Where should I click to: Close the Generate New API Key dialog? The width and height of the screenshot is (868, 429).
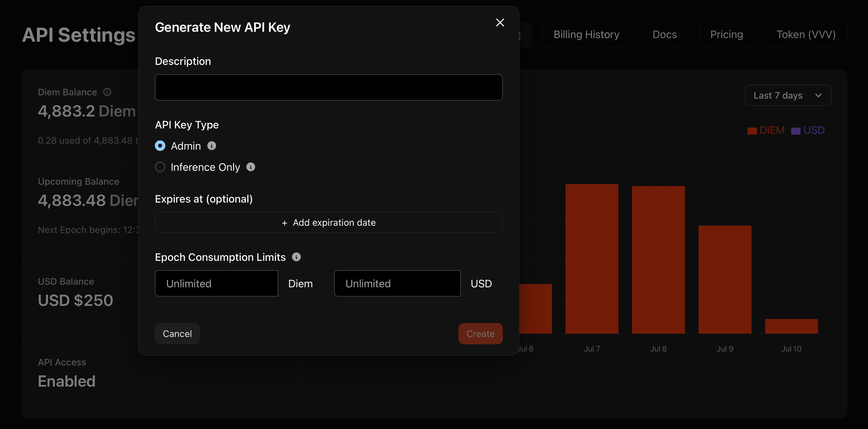coord(500,23)
